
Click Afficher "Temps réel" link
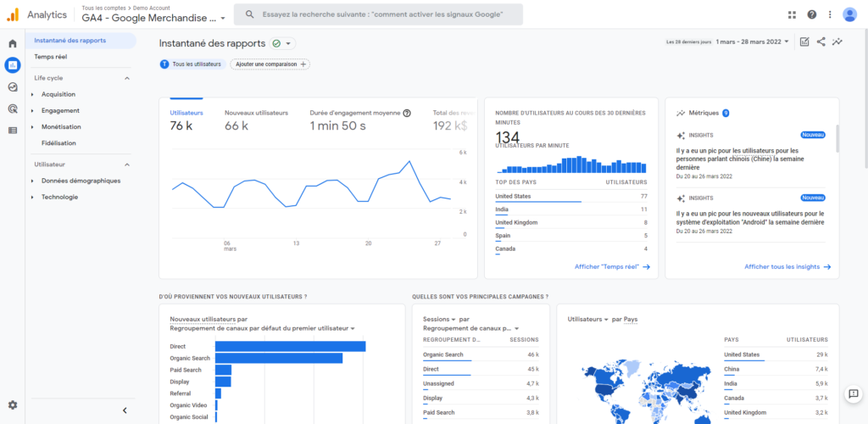coord(612,267)
